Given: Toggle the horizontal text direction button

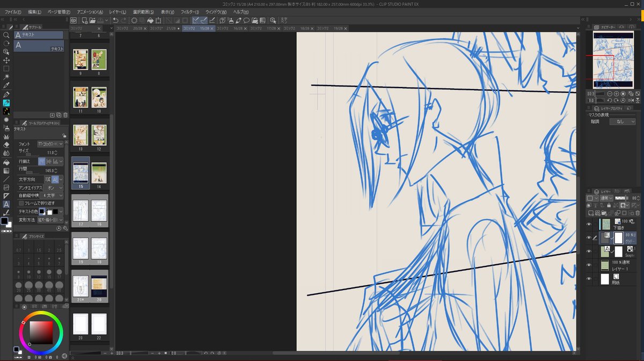Looking at the screenshot, I should click(x=48, y=179).
